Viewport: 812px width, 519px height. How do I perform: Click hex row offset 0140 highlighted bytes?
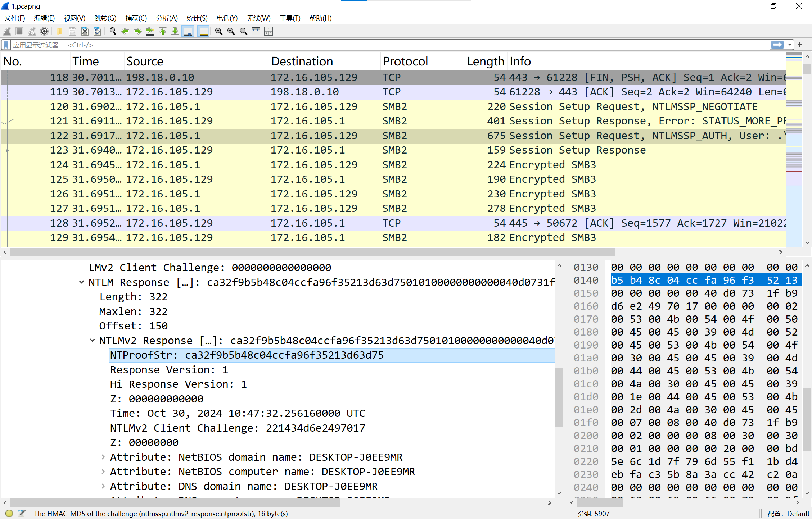(x=706, y=280)
